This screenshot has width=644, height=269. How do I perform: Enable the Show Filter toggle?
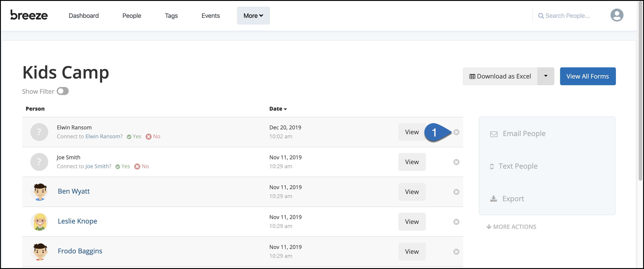coord(62,91)
